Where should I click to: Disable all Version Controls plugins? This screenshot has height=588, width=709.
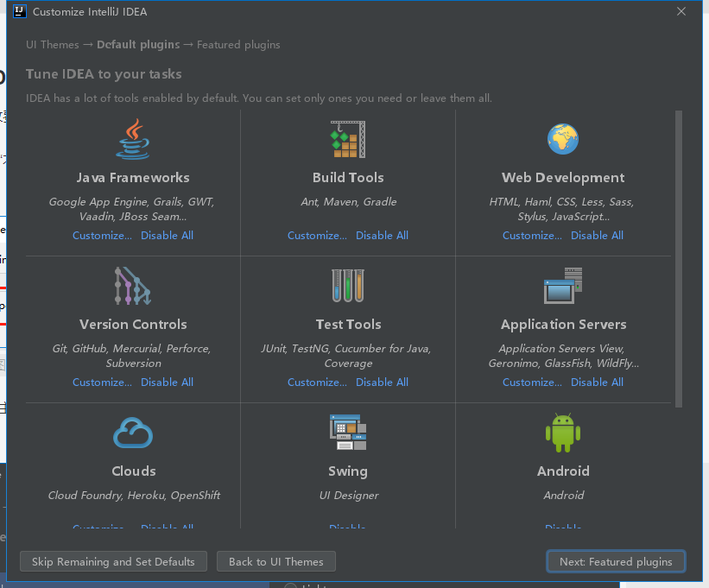[167, 383]
